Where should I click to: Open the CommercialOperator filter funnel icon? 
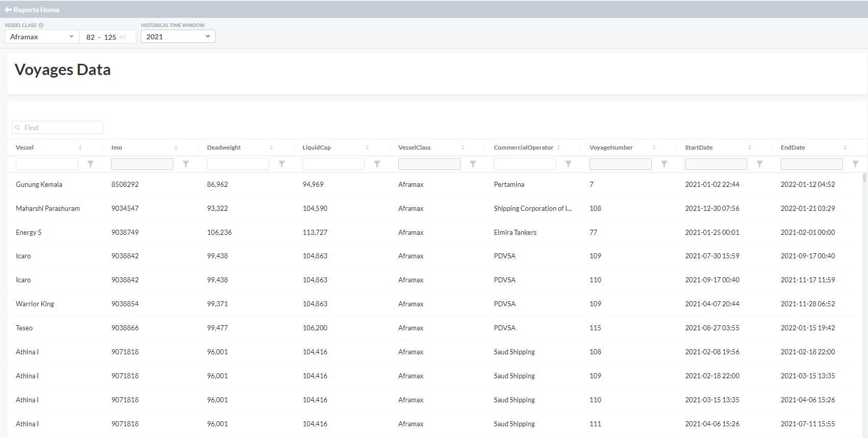coord(568,164)
